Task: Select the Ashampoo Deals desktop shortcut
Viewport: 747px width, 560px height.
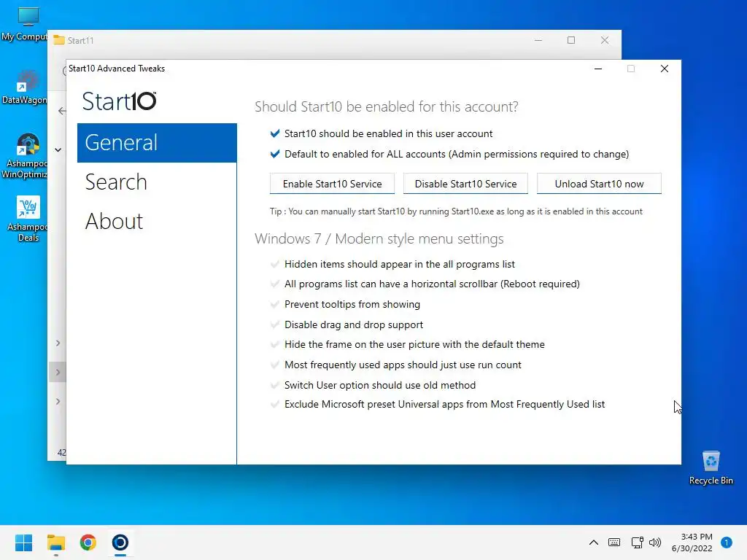Action: [27, 219]
